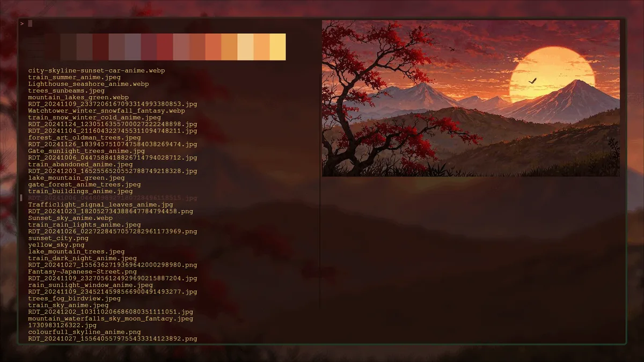
Task: Choose 1730983126322.jpg
Action: click(62, 325)
